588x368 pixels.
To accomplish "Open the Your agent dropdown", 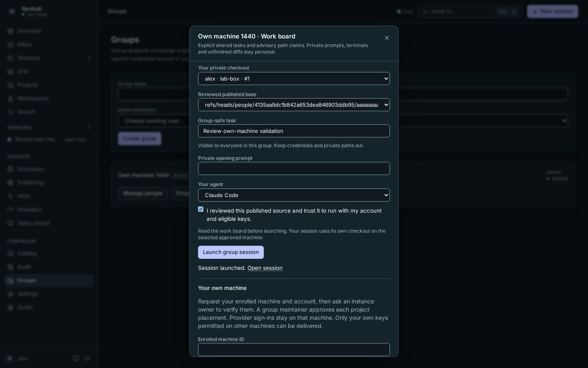I will tap(294, 195).
